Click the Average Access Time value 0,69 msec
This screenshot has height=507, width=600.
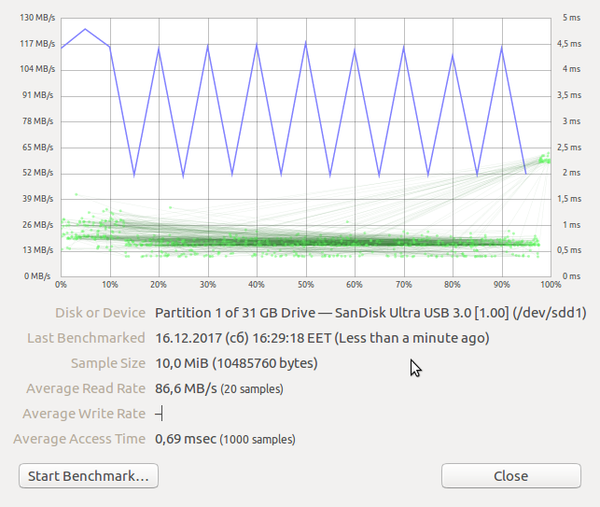coord(186,439)
